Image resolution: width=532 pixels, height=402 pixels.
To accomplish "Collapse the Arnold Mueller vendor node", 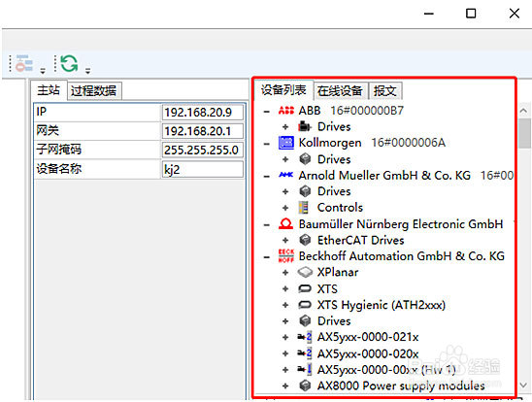I will click(267, 176).
